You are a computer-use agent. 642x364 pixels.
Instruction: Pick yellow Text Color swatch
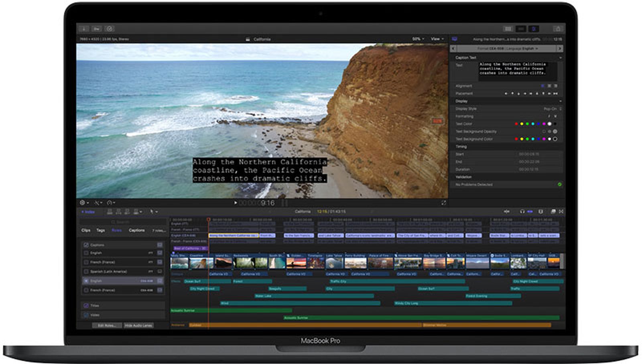tap(522, 124)
